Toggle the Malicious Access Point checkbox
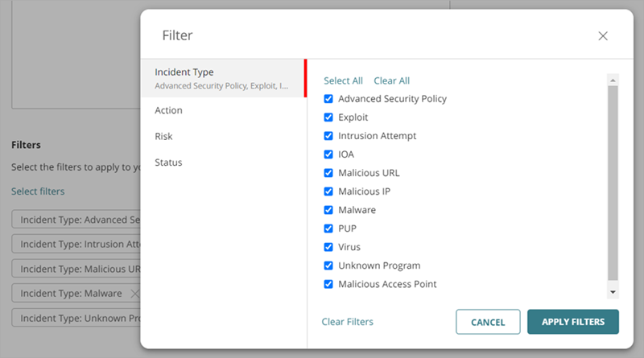 click(x=328, y=284)
